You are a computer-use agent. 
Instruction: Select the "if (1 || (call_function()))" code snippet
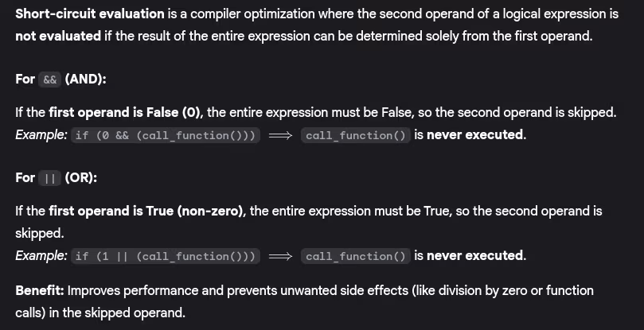[166, 256]
